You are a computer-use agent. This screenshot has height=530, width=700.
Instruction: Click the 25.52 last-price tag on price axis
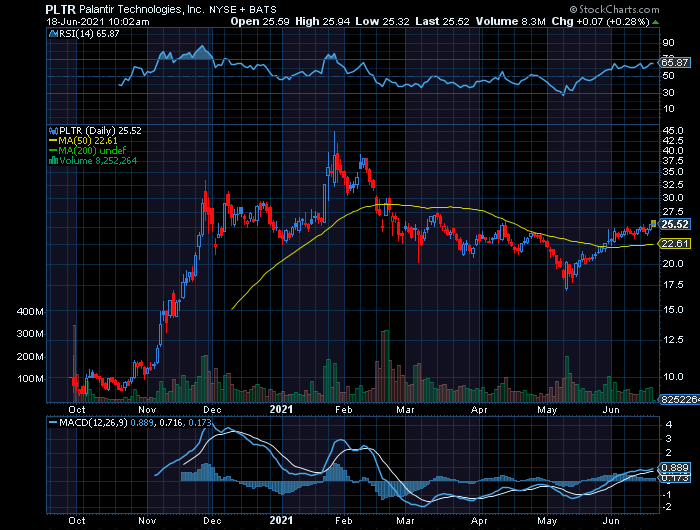coord(675,224)
